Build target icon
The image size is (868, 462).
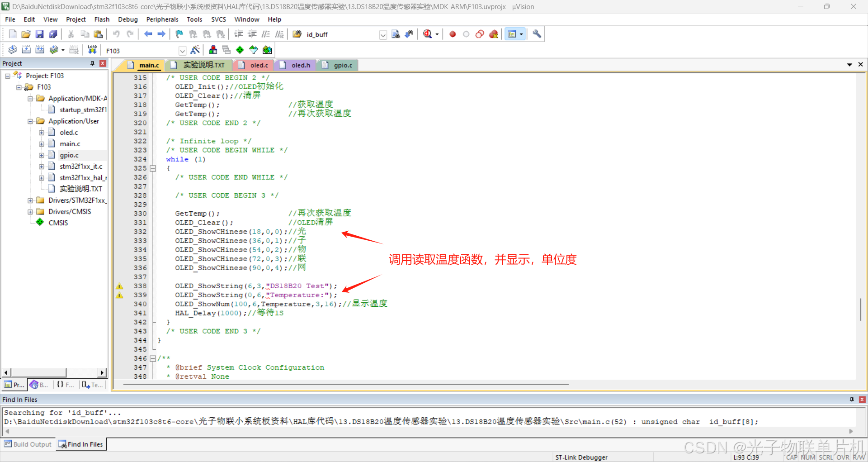click(x=26, y=50)
